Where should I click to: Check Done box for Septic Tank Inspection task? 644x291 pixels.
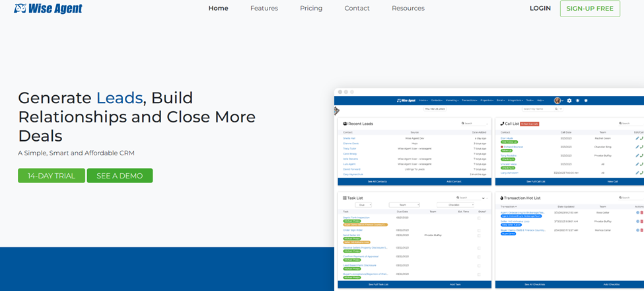click(x=479, y=218)
